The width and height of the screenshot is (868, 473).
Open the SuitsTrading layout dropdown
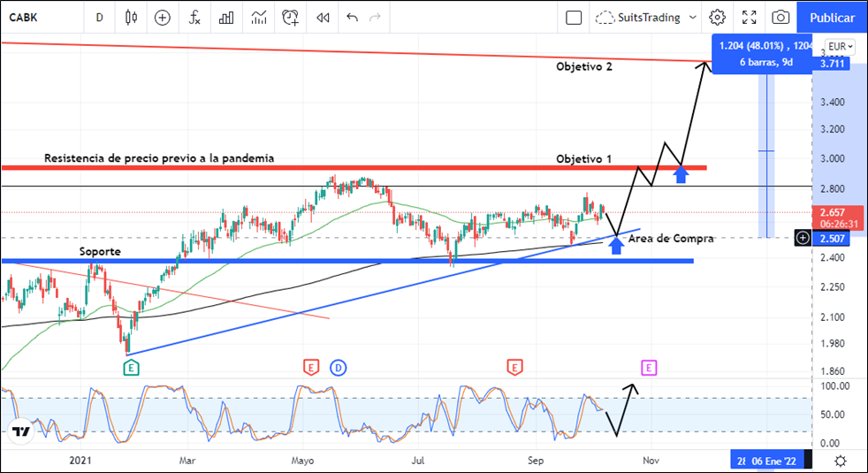coord(647,17)
